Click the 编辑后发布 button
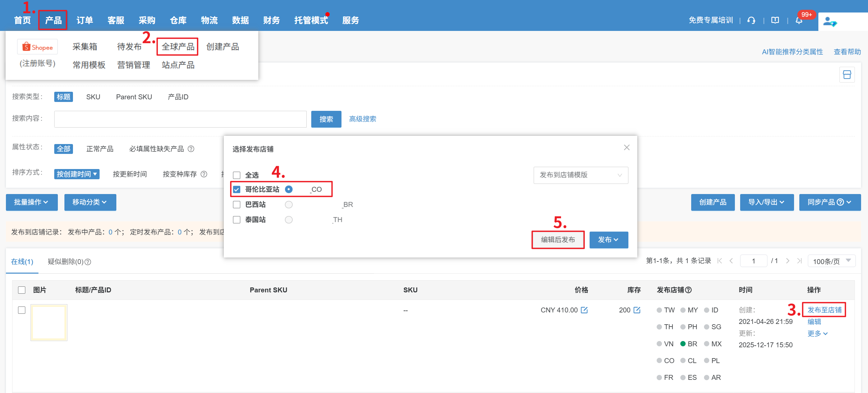The height and width of the screenshot is (393, 868). click(x=558, y=240)
